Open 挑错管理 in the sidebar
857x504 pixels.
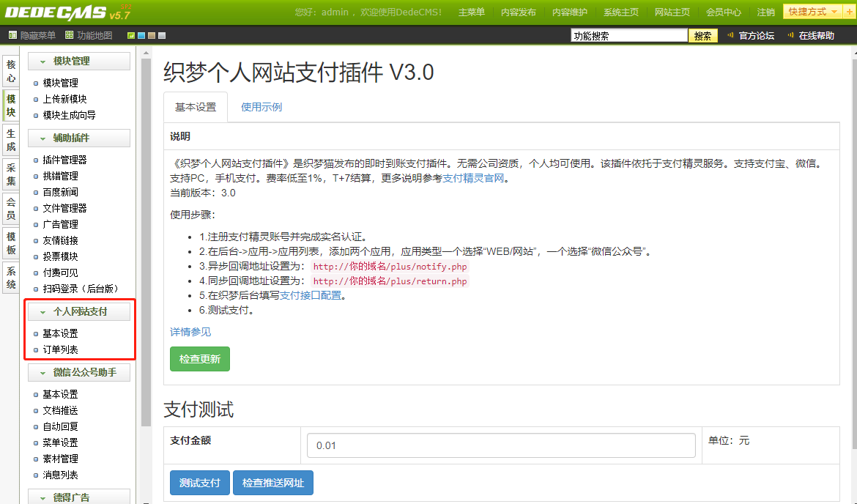61,176
